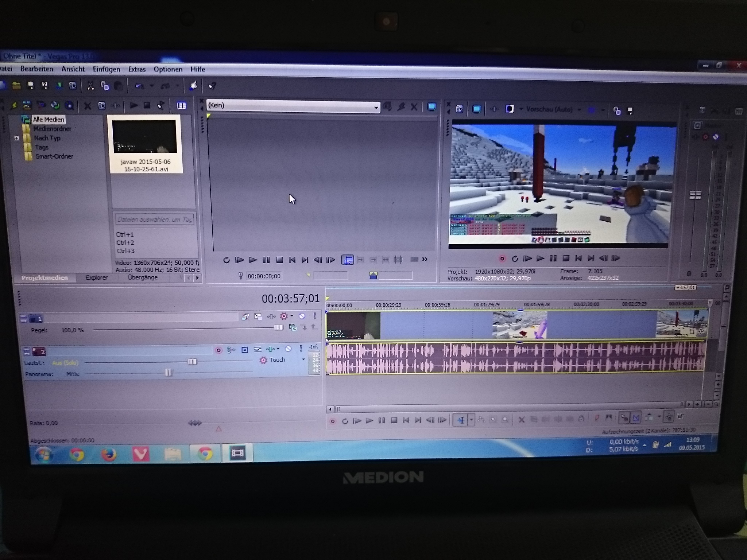
Task: Mute video track 1
Action: (302, 316)
